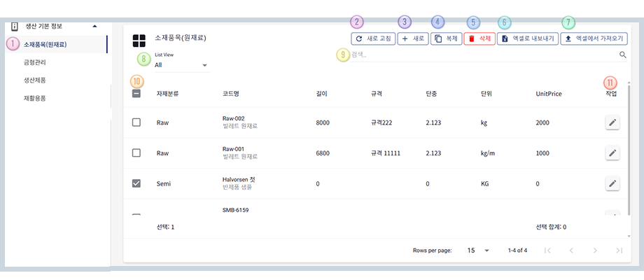This screenshot has width=644, height=280.
Task: Click the edit pencil icon for Raw-001 row
Action: point(612,153)
